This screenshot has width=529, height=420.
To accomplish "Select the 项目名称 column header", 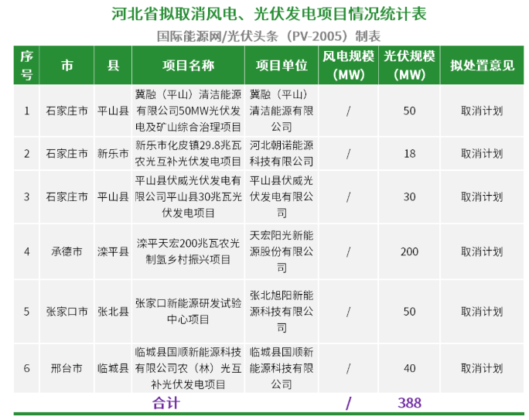I will pos(188,66).
